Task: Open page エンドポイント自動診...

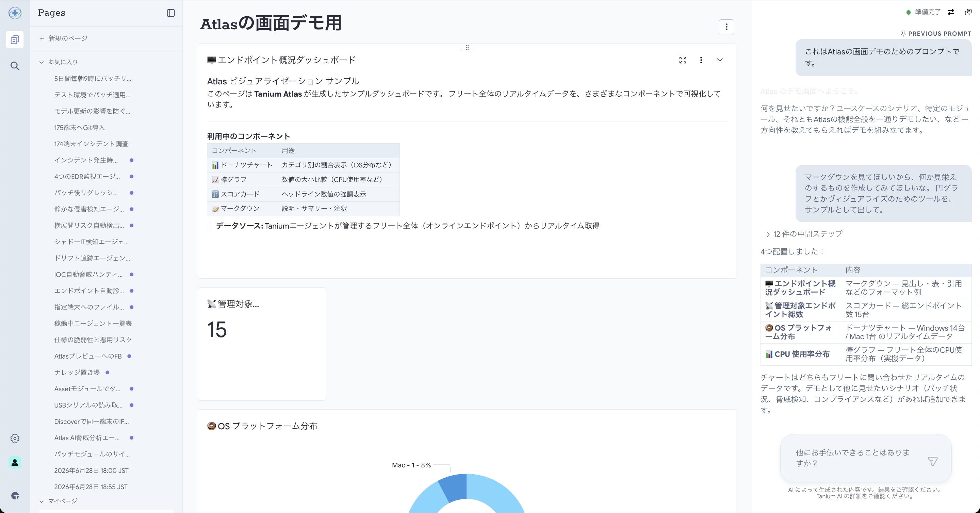Action: (89, 291)
